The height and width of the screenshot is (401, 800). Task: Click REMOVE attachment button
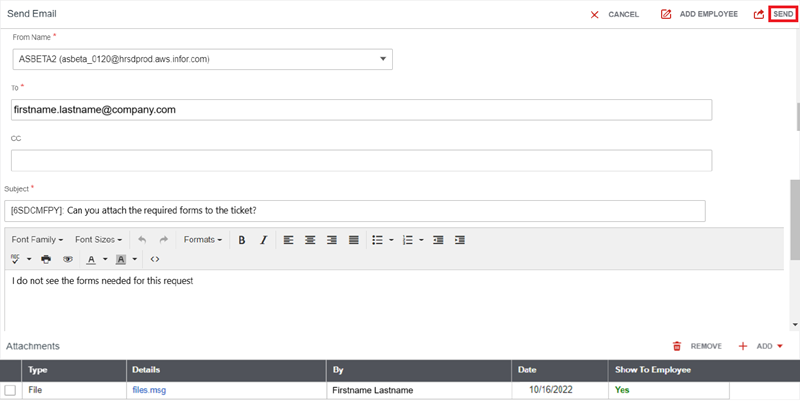[706, 346]
